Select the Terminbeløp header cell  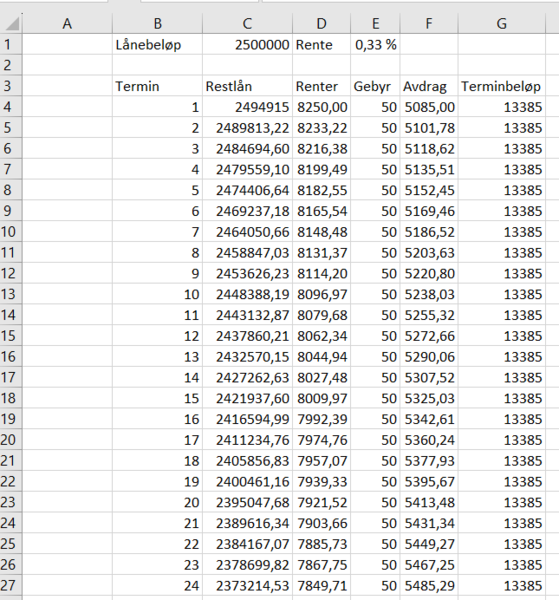[501, 86]
